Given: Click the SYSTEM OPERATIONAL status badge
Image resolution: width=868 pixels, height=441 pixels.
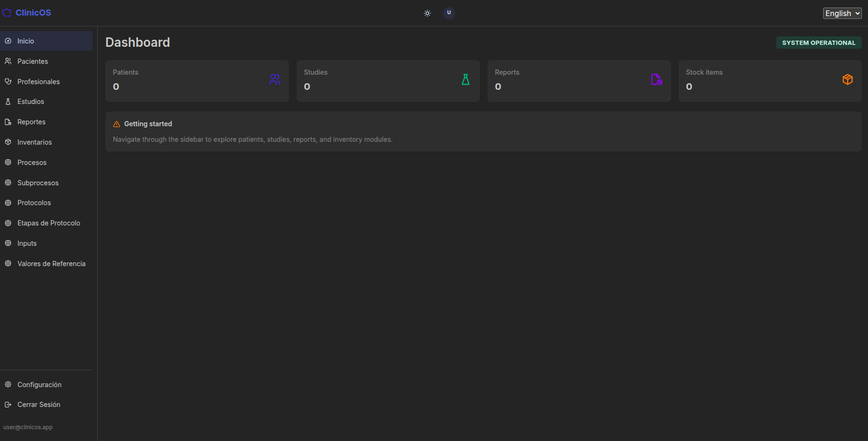Looking at the screenshot, I should (818, 43).
